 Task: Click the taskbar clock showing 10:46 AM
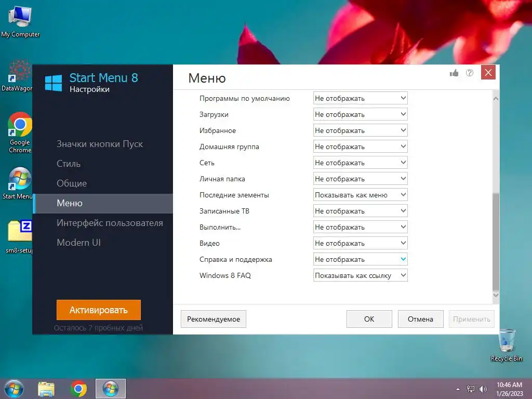tap(509, 389)
